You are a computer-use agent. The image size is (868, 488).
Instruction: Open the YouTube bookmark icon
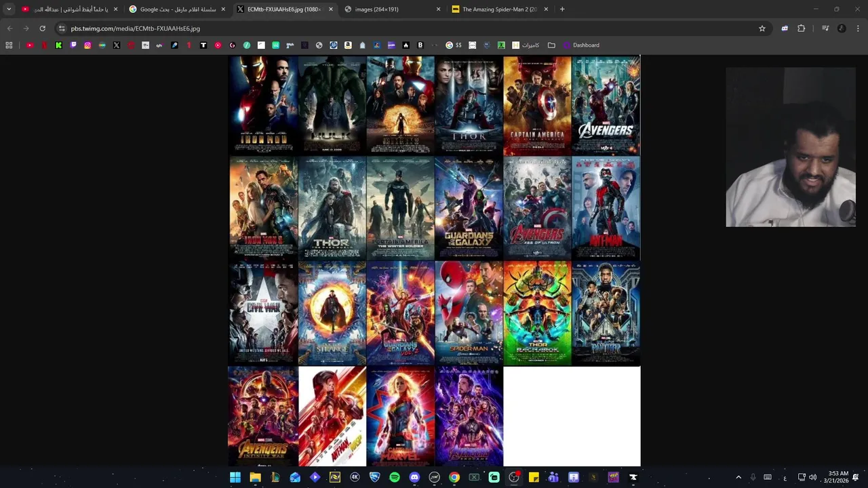(30, 45)
